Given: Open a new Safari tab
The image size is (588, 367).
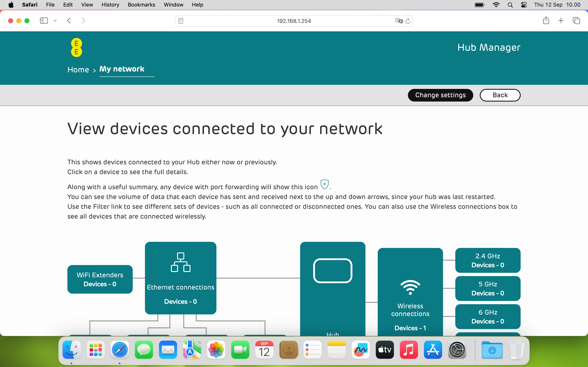Looking at the screenshot, I should (x=561, y=20).
